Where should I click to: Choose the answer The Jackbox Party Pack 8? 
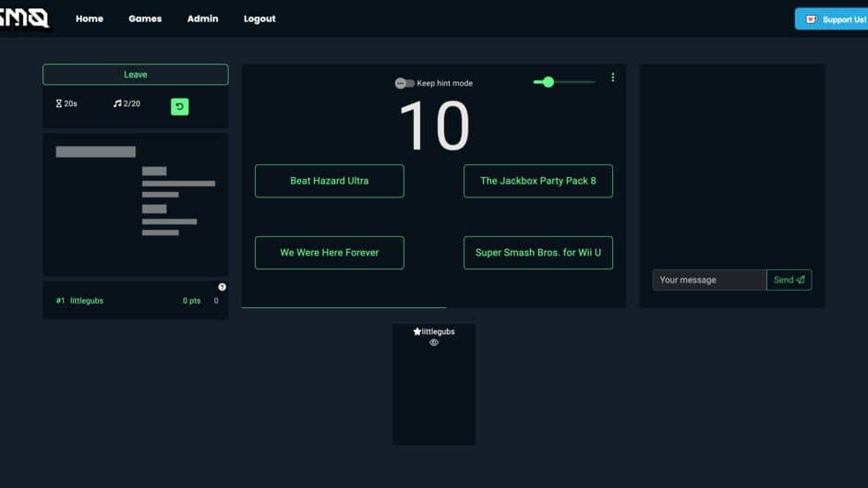tap(538, 181)
